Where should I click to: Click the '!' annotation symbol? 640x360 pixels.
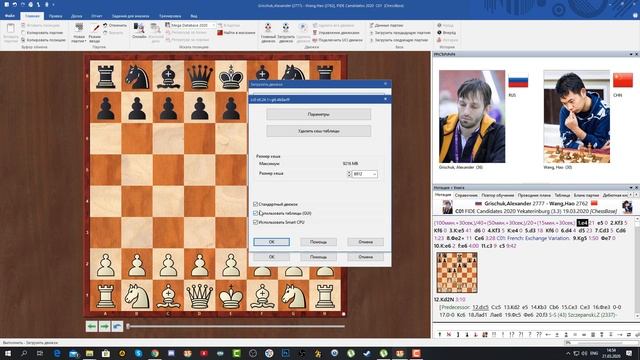point(503,335)
